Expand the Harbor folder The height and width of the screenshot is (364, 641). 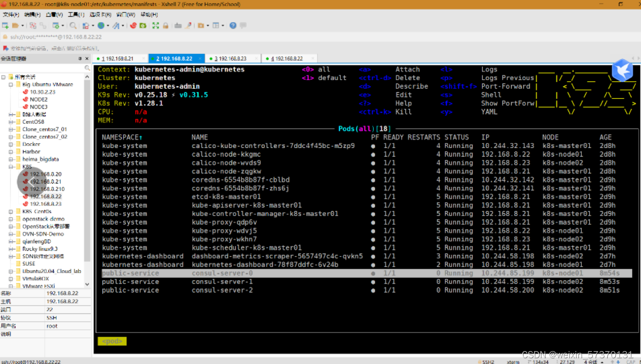click(11, 152)
